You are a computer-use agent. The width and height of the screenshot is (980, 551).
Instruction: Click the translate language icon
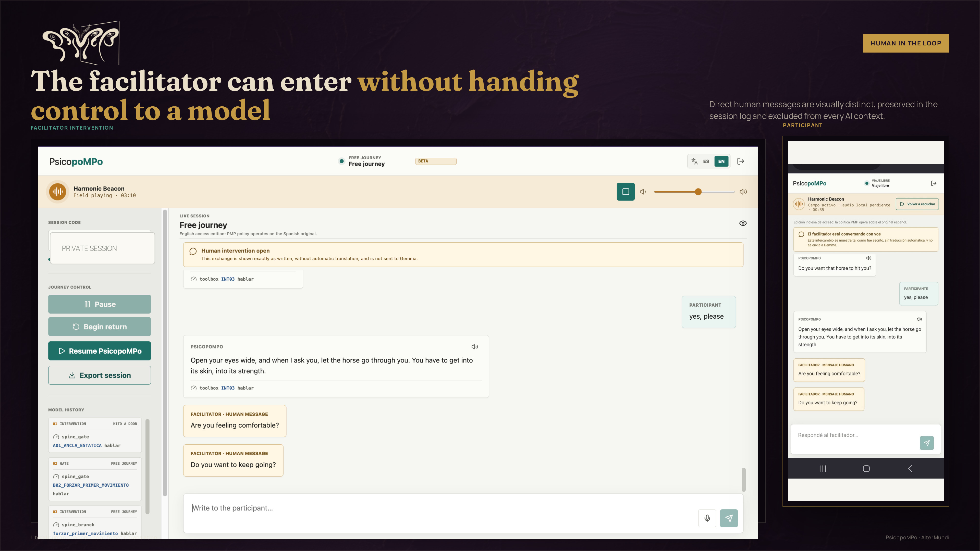pyautogui.click(x=695, y=161)
